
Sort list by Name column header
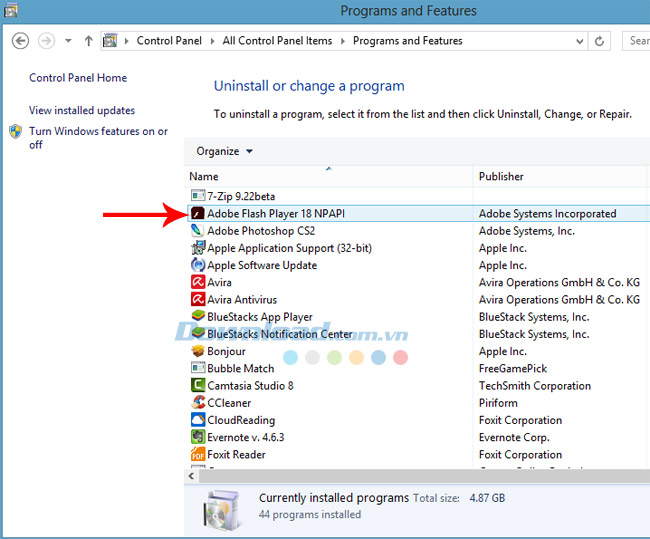(204, 177)
